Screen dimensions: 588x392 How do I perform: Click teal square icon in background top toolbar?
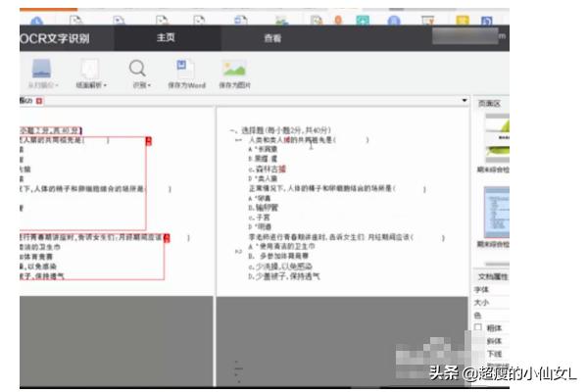coord(363,20)
